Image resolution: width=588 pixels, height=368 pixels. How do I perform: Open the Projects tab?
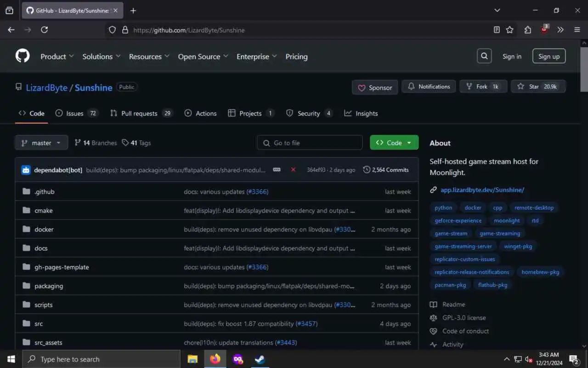coord(251,113)
